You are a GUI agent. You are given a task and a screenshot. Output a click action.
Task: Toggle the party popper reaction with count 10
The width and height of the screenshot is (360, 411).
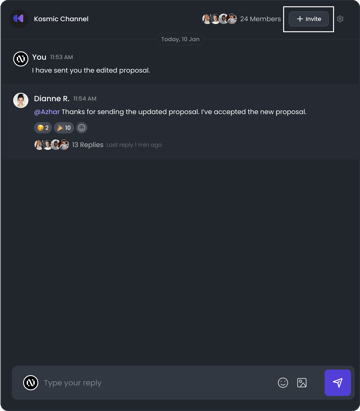(x=64, y=128)
